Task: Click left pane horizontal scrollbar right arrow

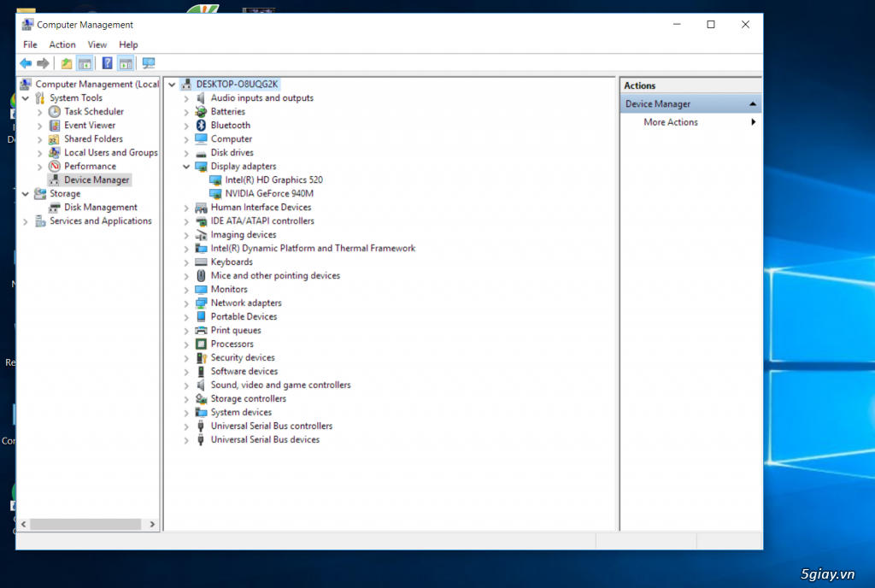Action: tap(153, 524)
